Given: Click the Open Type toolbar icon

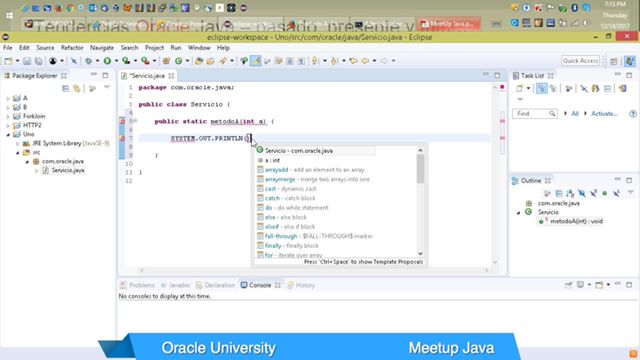Looking at the screenshot, I should (x=199, y=61).
